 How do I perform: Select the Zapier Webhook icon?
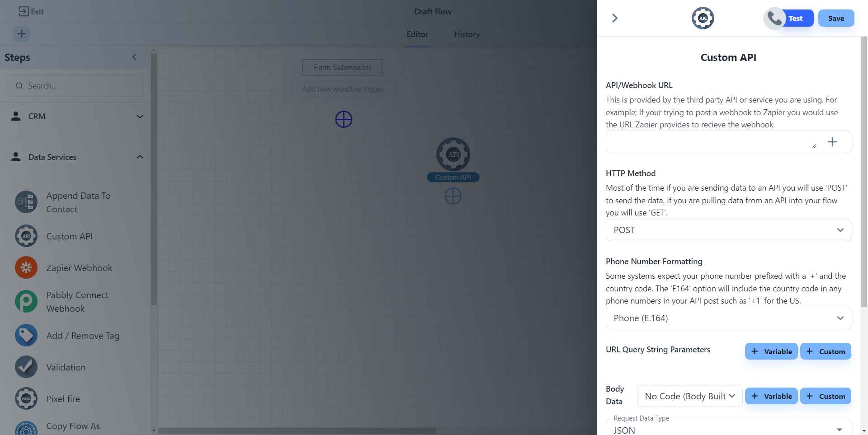click(26, 268)
